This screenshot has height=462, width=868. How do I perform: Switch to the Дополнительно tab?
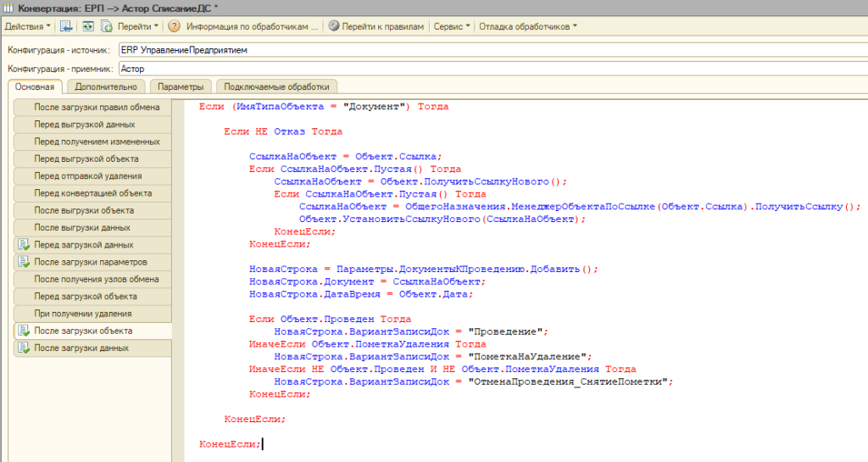[105, 86]
